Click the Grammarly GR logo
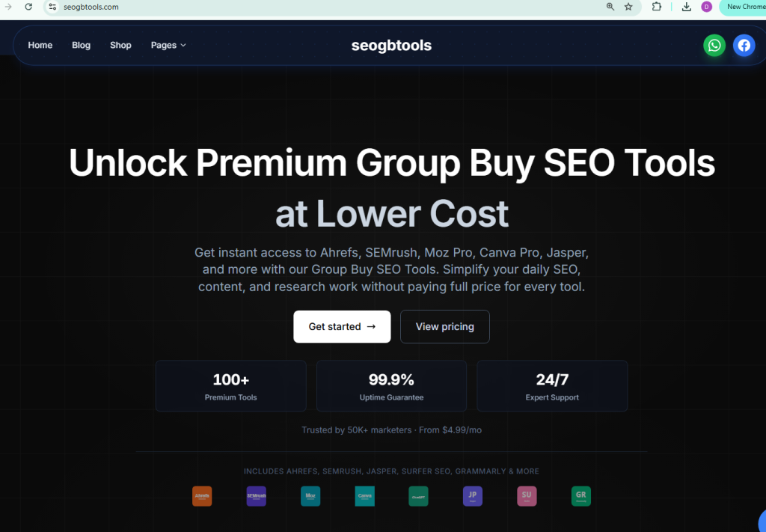This screenshot has height=532, width=766. (x=580, y=496)
